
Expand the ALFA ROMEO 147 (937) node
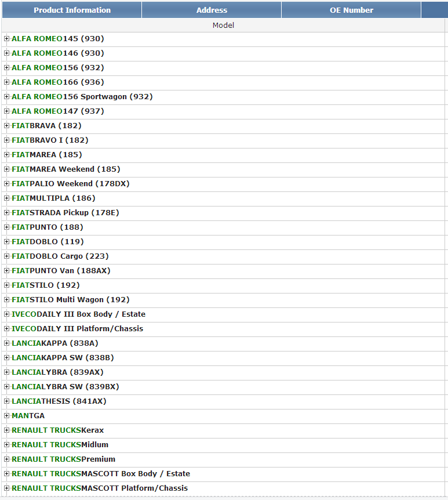(x=6, y=111)
